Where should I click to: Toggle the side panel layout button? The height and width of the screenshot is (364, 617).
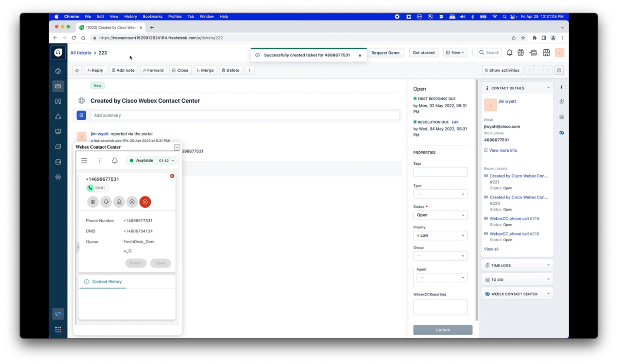point(559,70)
